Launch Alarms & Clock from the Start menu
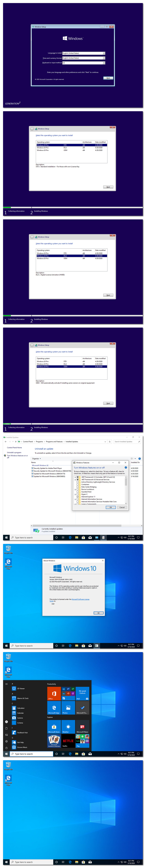This screenshot has width=146, height=868. click(x=23, y=698)
